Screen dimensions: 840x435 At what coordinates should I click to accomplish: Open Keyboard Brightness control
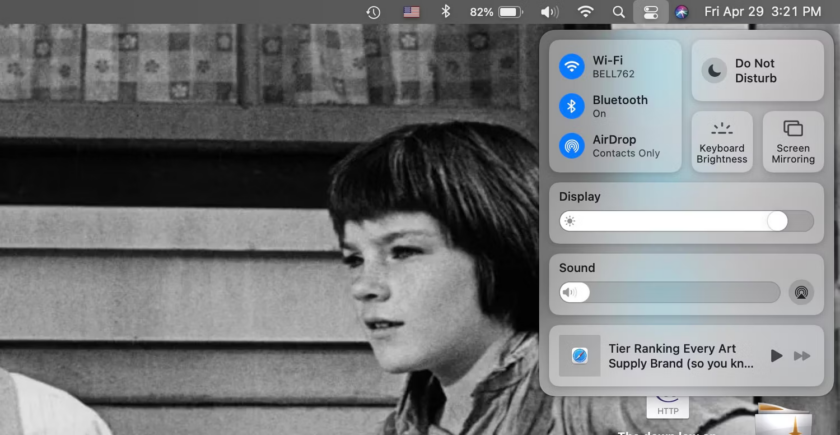(722, 141)
